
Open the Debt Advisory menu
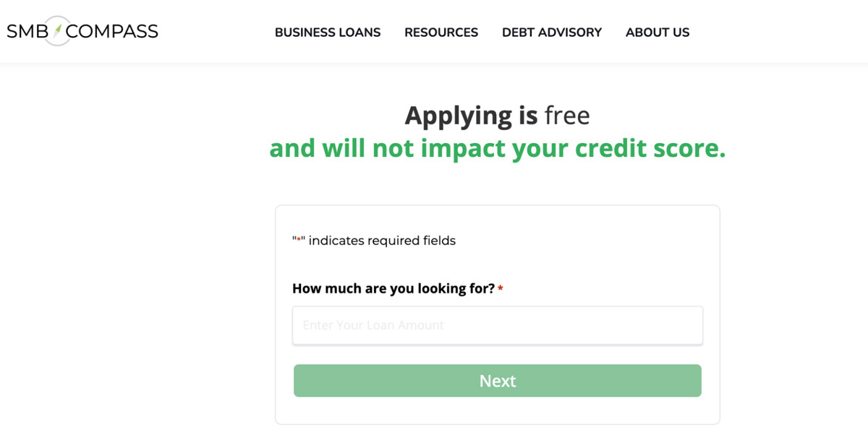[552, 33]
